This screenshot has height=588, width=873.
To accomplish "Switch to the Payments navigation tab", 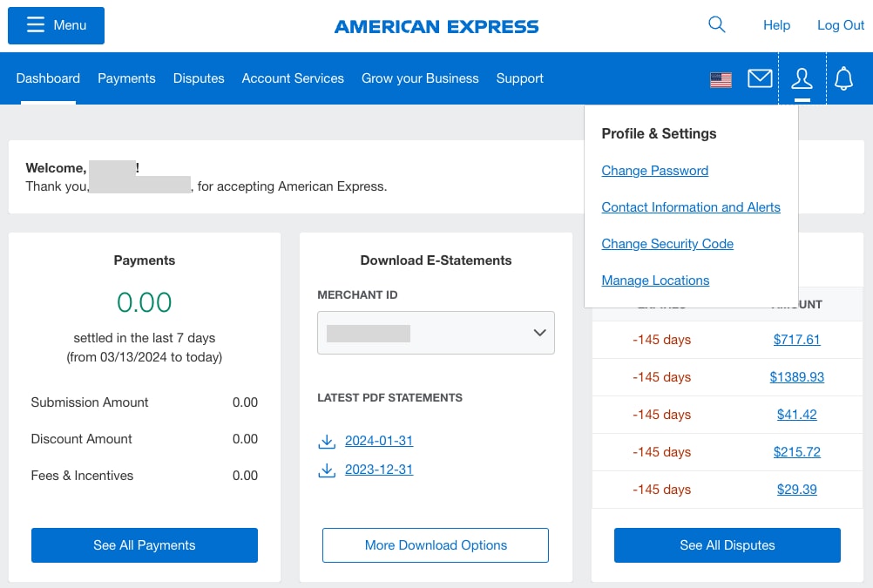I will [x=126, y=78].
